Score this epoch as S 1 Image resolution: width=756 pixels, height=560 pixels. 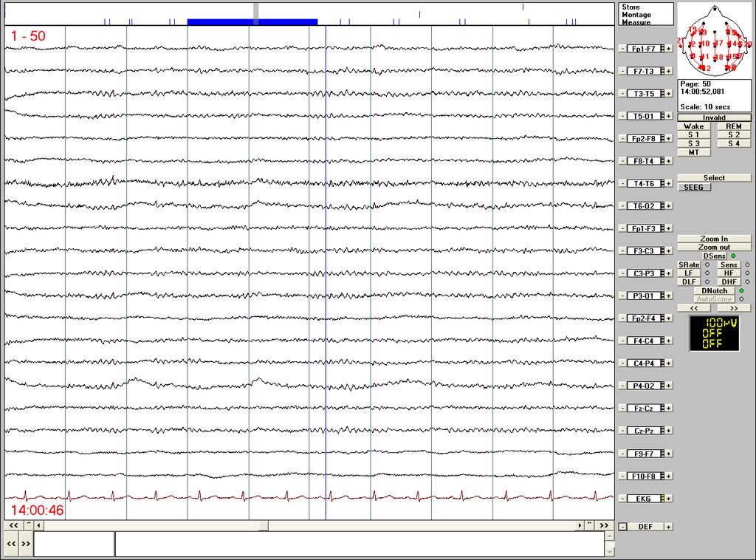pyautogui.click(x=694, y=135)
